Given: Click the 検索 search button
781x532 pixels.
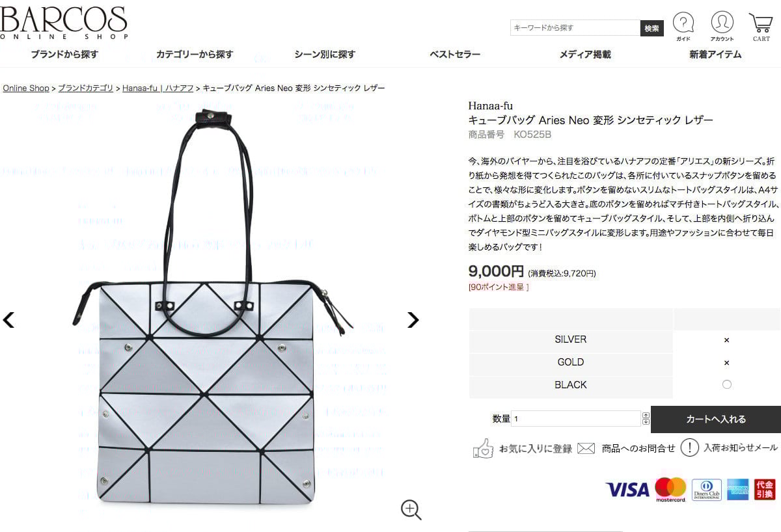Looking at the screenshot, I should [x=652, y=28].
